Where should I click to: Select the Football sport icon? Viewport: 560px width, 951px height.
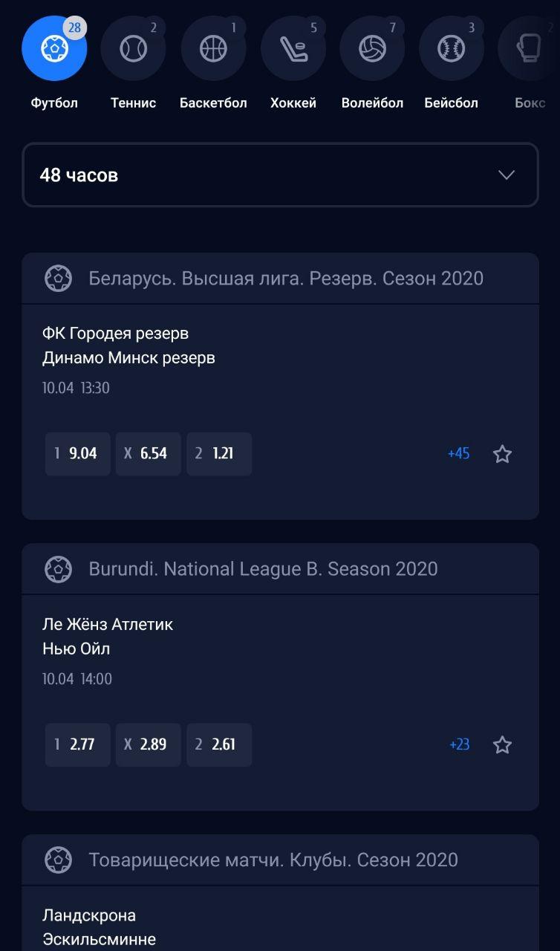[54, 49]
